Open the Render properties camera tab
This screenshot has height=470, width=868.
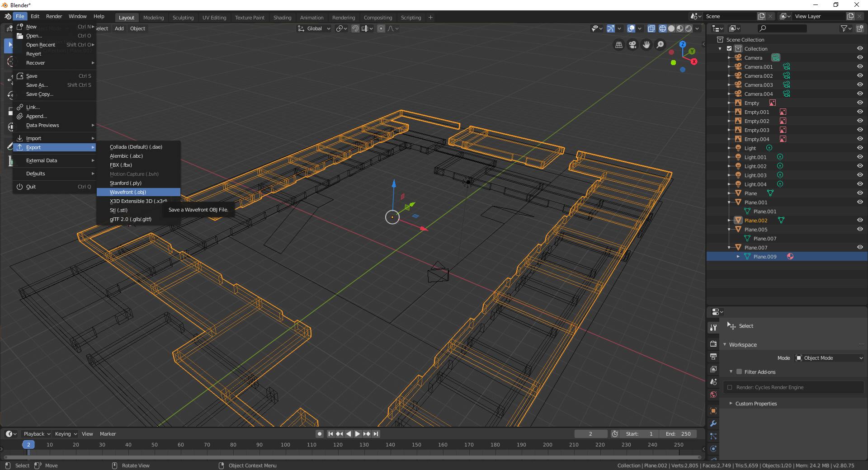(713, 343)
